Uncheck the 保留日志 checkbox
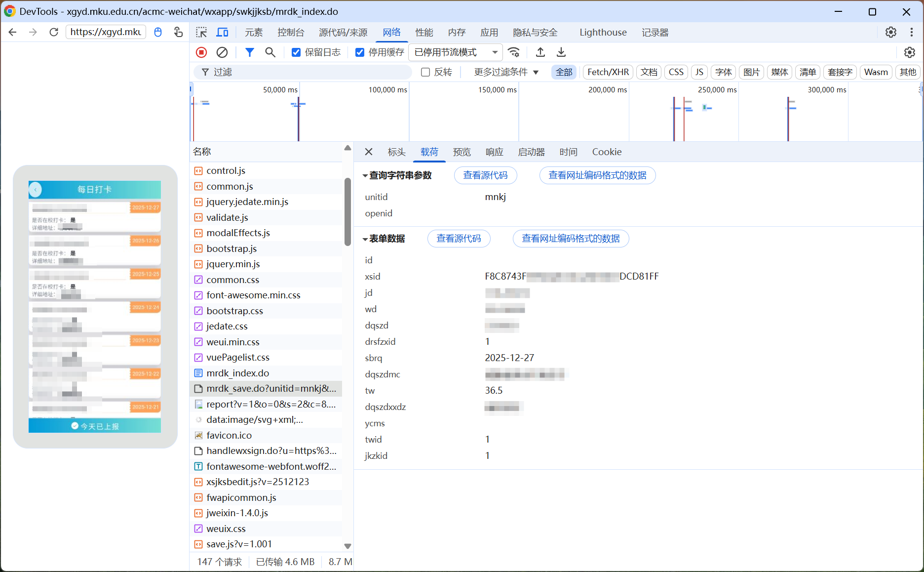This screenshot has height=572, width=924. (x=296, y=52)
